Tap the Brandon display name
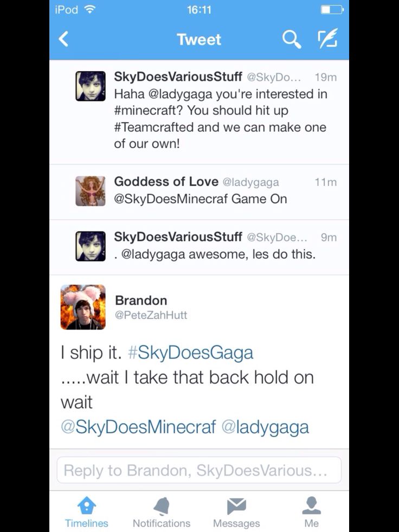The width and height of the screenshot is (399, 532). 141,300
